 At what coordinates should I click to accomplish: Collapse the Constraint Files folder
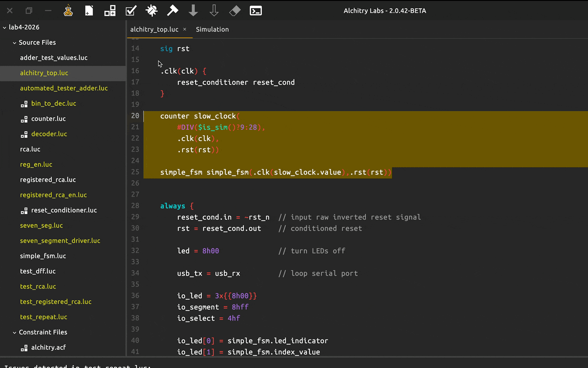click(x=14, y=332)
